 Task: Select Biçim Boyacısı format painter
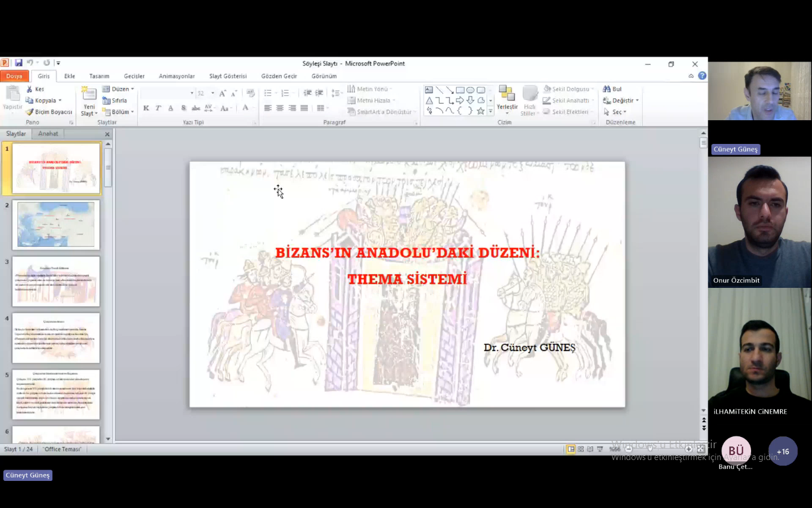[49, 112]
